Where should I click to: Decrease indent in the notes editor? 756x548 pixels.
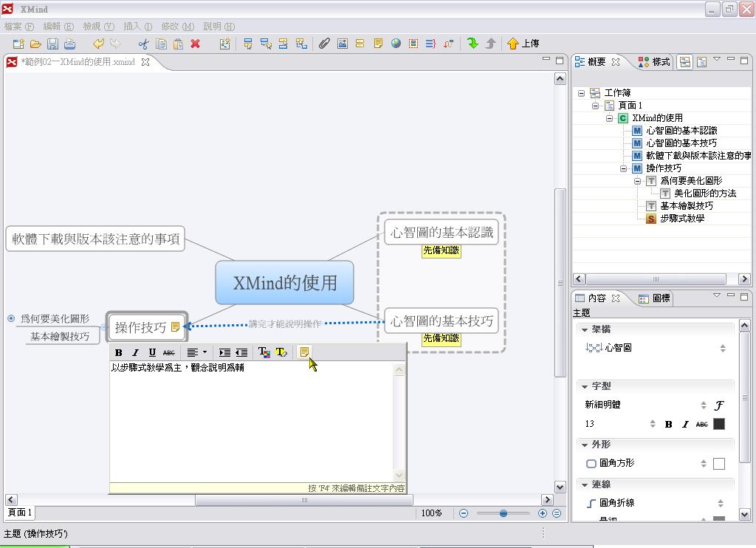tap(241, 352)
